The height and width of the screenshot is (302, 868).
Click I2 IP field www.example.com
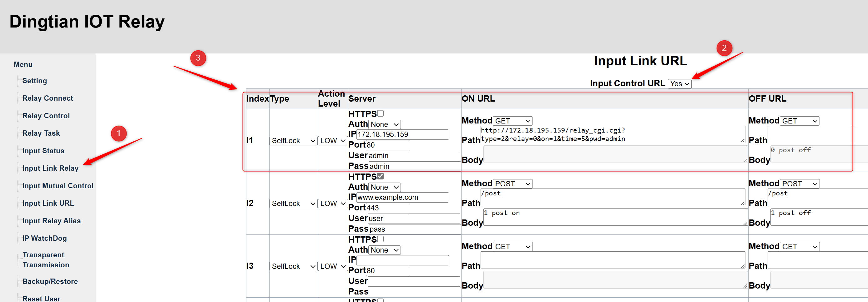click(x=403, y=197)
